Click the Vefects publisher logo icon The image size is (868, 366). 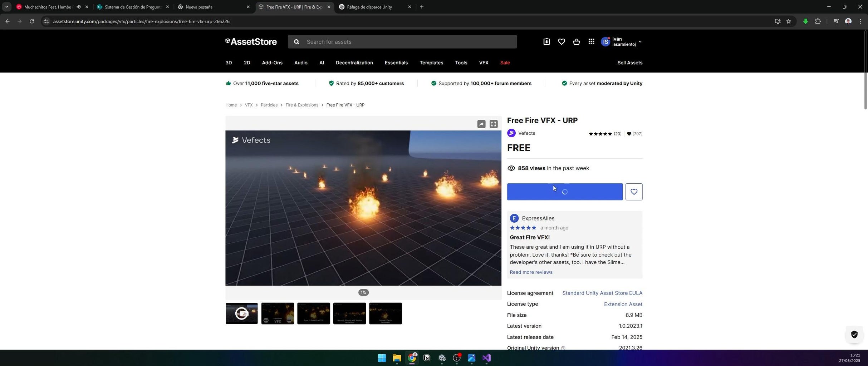[x=511, y=133]
